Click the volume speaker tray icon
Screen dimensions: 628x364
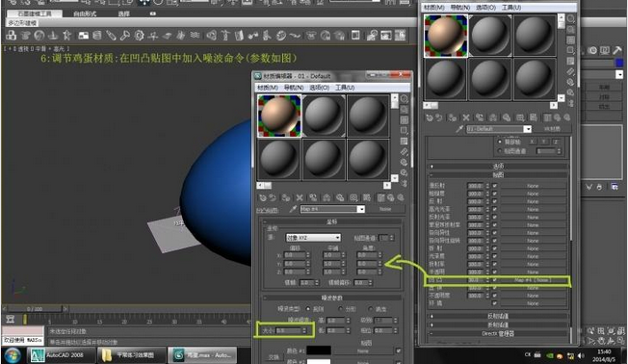581,355
